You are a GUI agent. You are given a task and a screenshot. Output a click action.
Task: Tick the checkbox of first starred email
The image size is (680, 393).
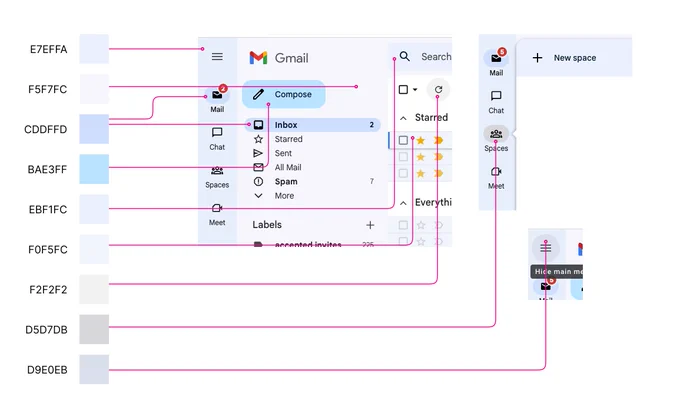[403, 140]
